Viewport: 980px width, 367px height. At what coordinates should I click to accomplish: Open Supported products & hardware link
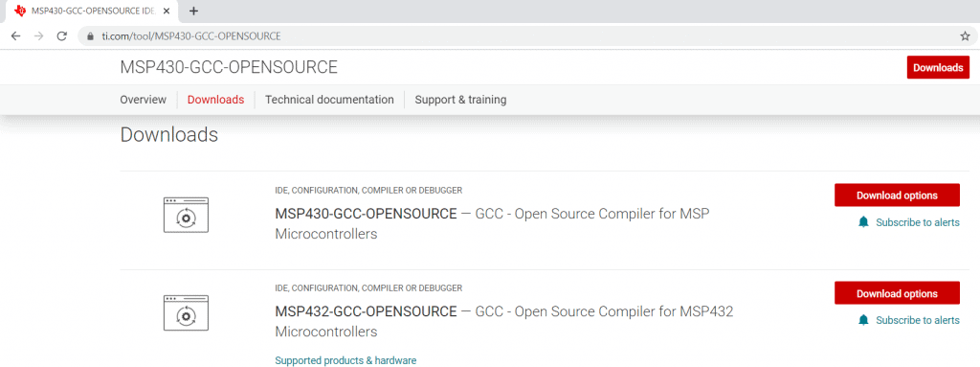coord(345,360)
